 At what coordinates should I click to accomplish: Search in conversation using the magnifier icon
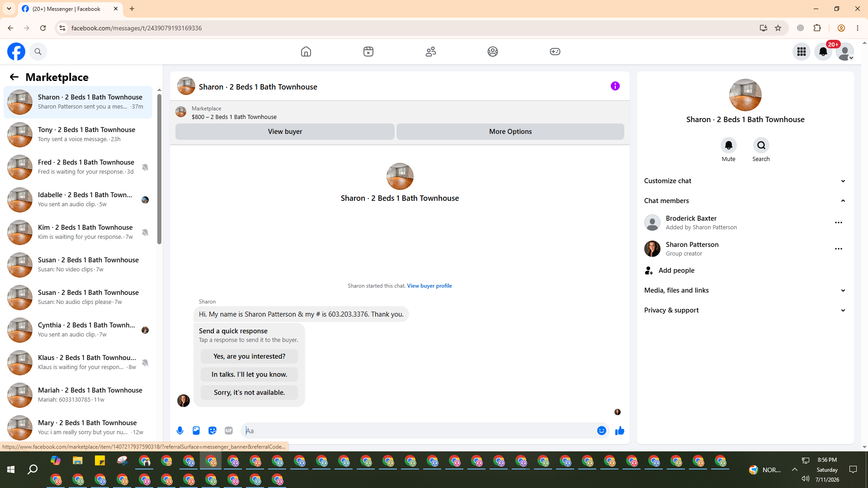coord(761,145)
